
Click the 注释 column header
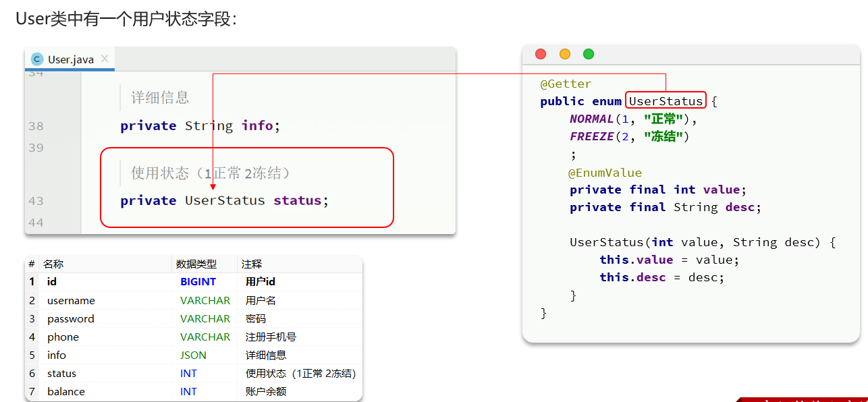252,264
